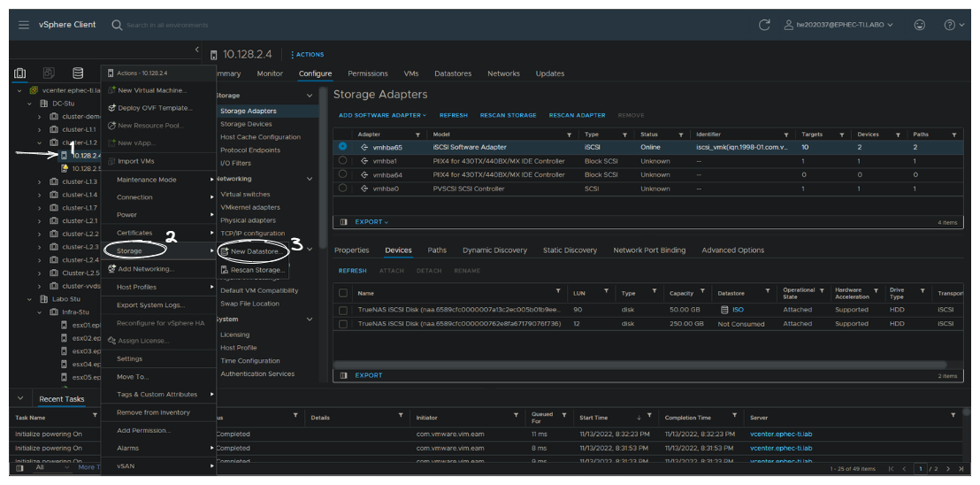Collapse the Networking configure section chevron
Screen dimensions: 980x485
click(310, 179)
